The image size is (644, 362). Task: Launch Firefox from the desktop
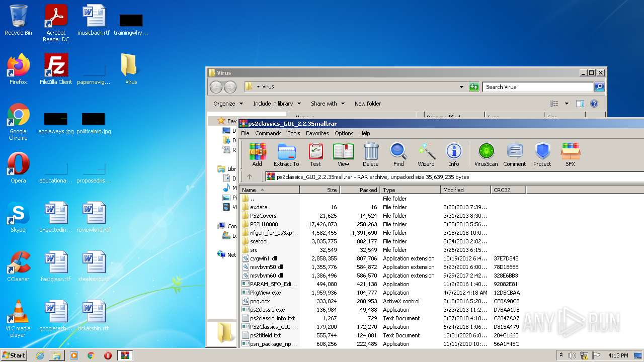click(x=18, y=69)
